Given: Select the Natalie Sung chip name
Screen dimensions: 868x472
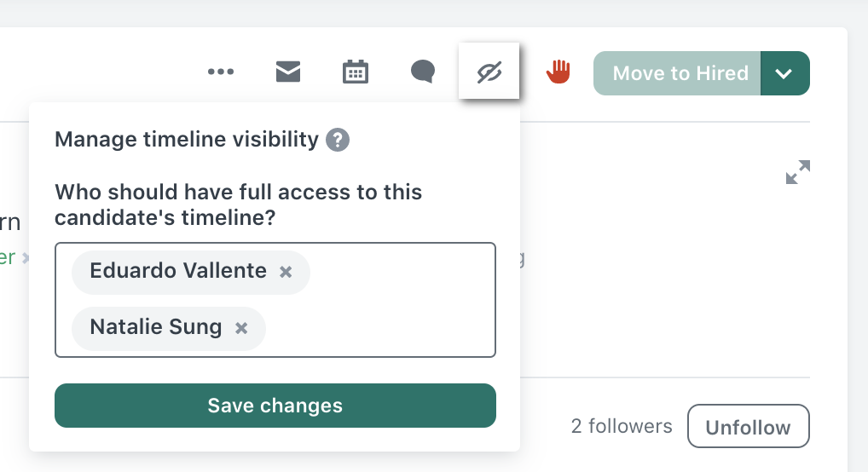Looking at the screenshot, I should pos(155,327).
